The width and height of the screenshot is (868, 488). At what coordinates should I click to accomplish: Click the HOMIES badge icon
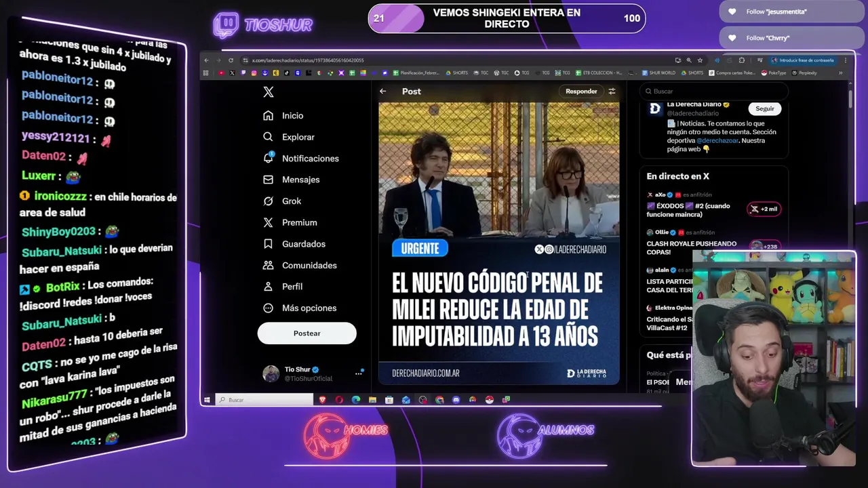346,435
